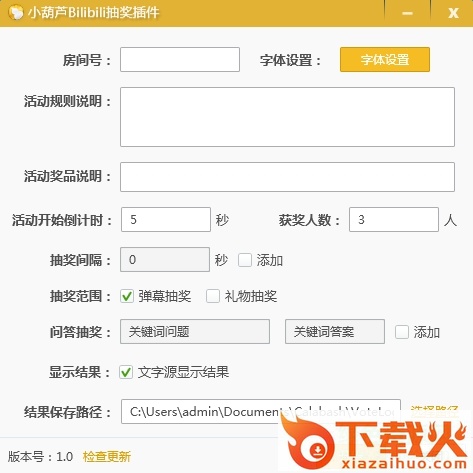Click the calabash app logo icon

pyautogui.click(x=16, y=13)
